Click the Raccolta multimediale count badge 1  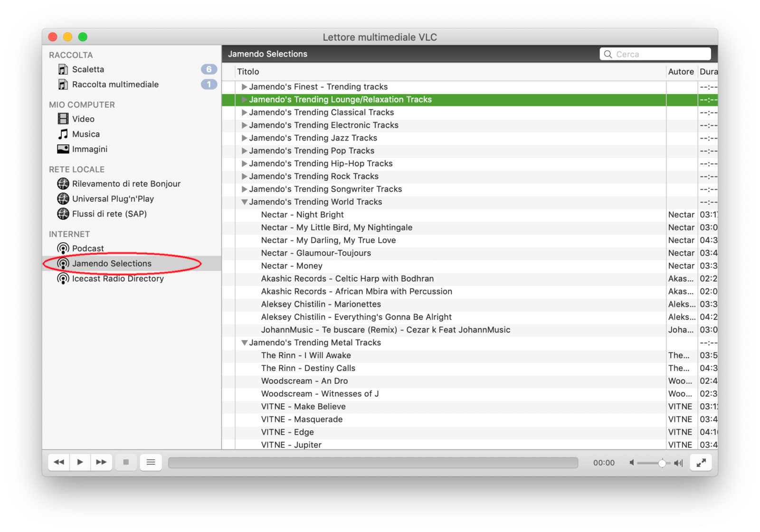(x=209, y=85)
